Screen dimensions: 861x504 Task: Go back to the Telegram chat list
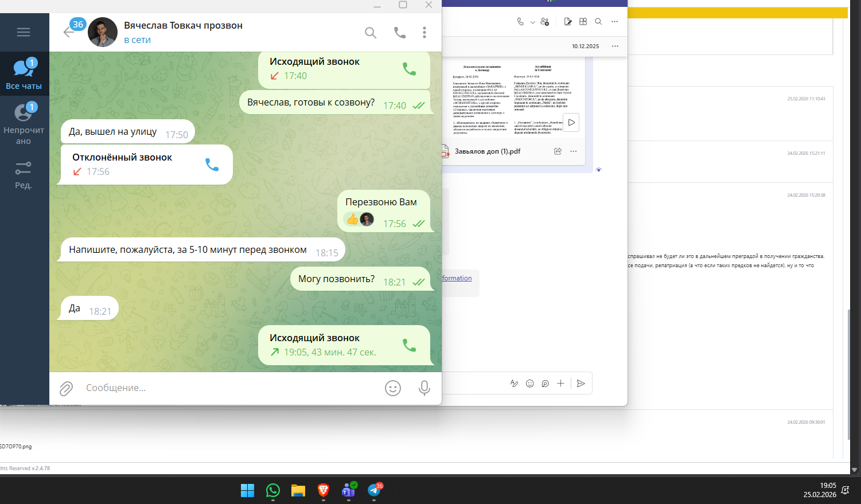pyautogui.click(x=69, y=32)
